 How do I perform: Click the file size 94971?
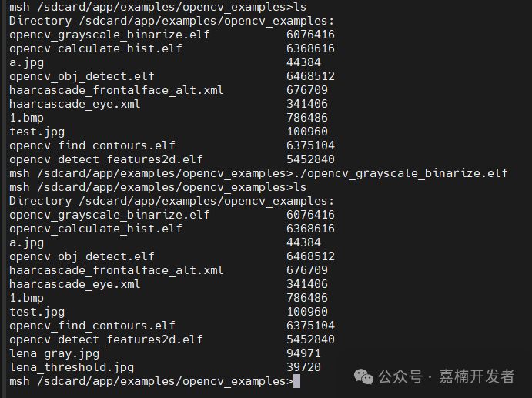pyautogui.click(x=303, y=353)
